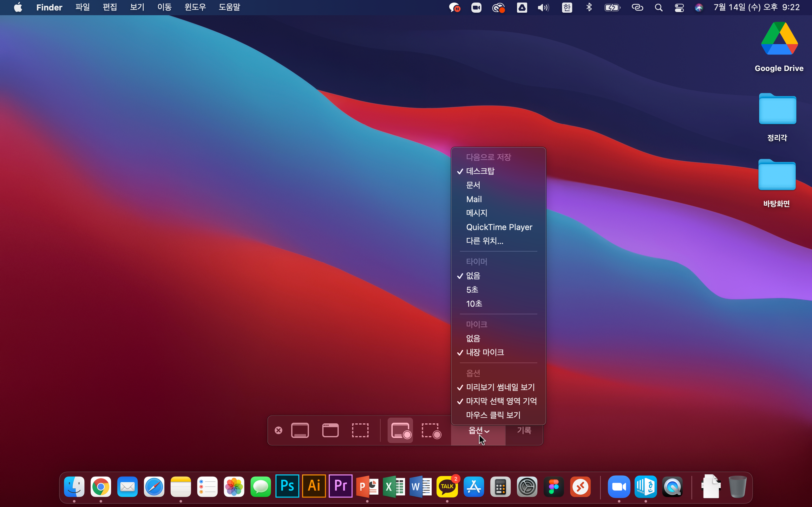This screenshot has width=812, height=507.
Task: Close the screenshot toolbar with X
Action: (x=278, y=430)
